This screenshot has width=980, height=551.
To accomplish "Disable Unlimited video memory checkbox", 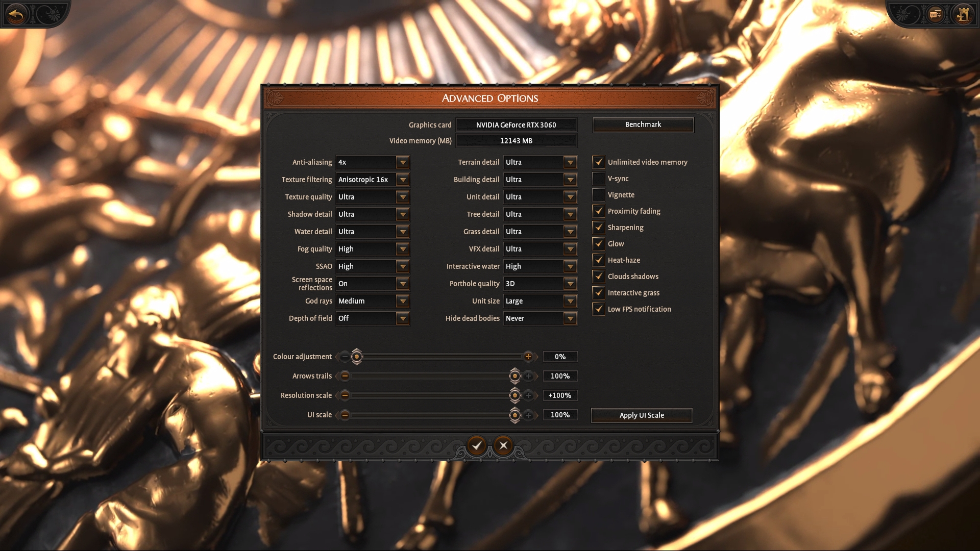I will [599, 162].
